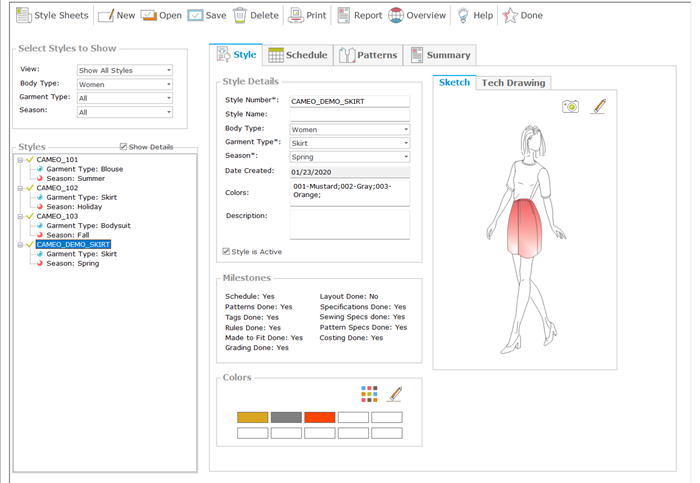Open the Overview globe icon
The width and height of the screenshot is (700, 483).
396,15
